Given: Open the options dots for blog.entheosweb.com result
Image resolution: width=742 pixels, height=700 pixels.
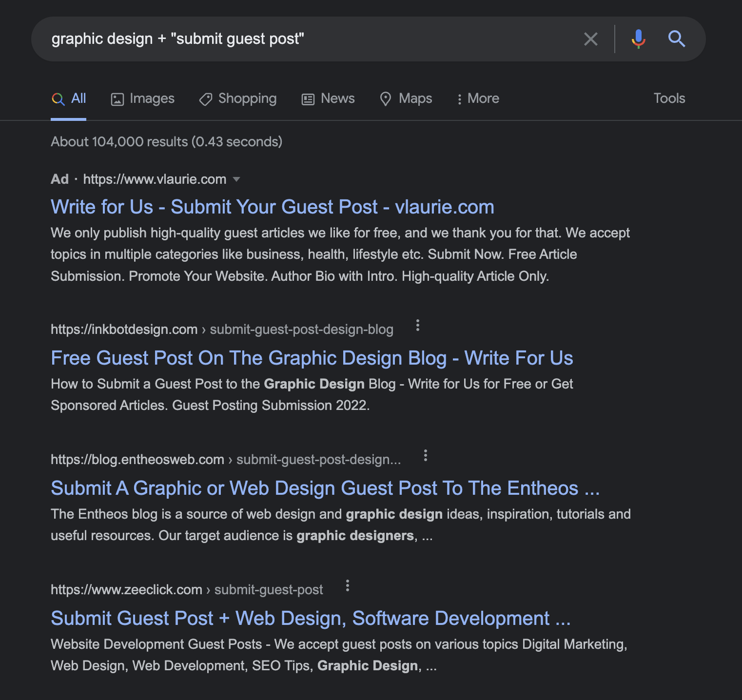Looking at the screenshot, I should (426, 455).
